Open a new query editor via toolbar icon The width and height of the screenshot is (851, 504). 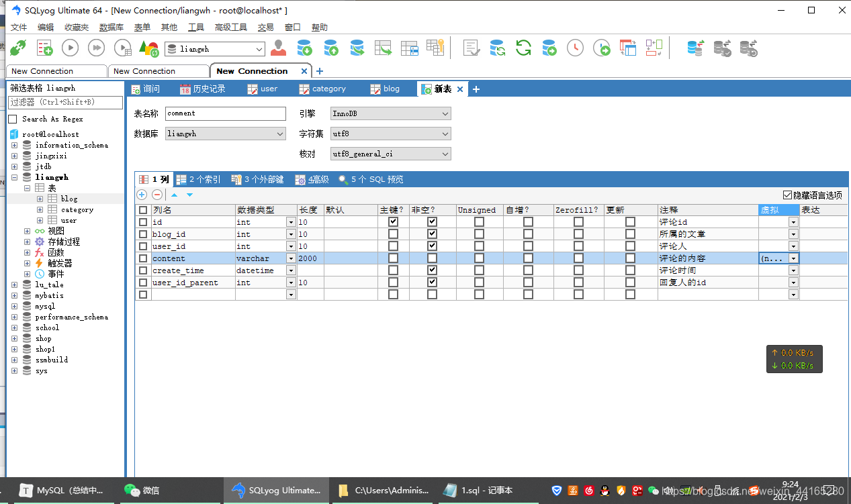44,48
